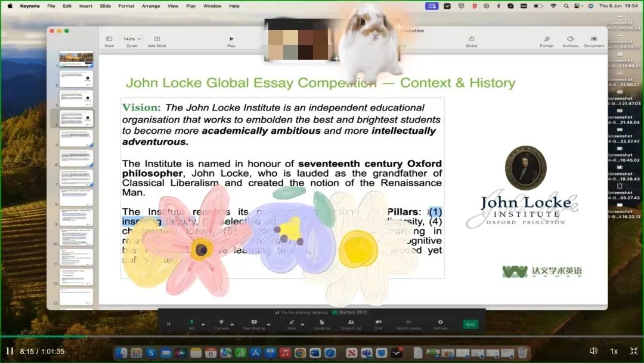Screen dimensions: 644x363
Task: Open the File menu
Action: click(51, 6)
